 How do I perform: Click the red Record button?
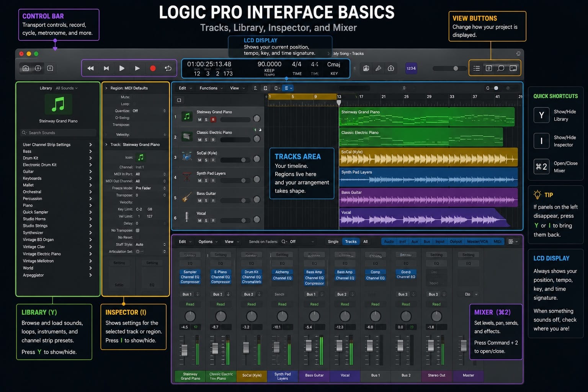point(153,68)
